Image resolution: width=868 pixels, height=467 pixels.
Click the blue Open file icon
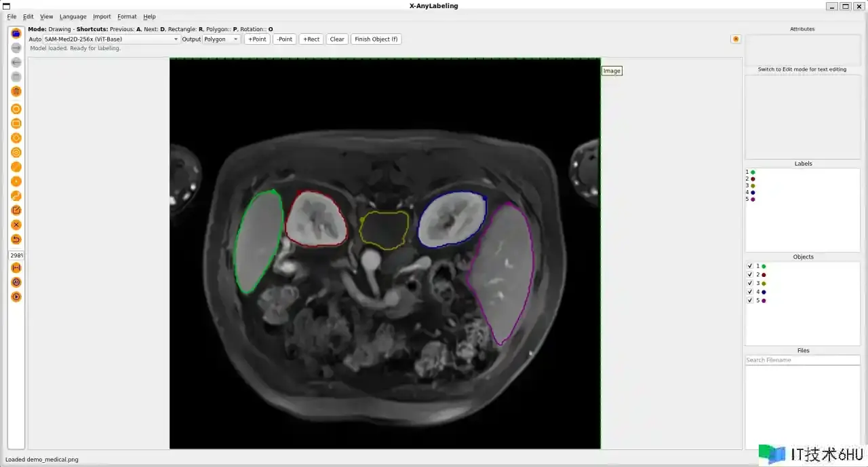tap(16, 33)
